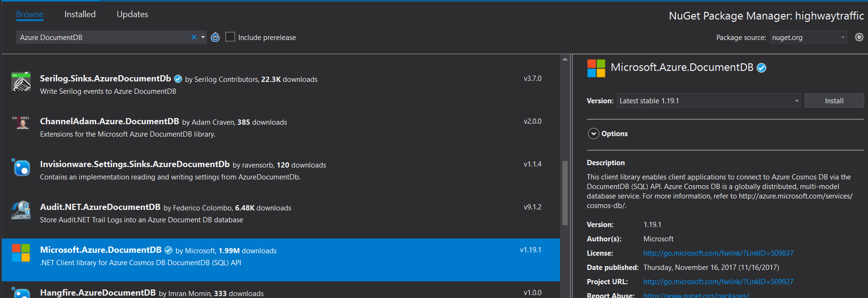Click the Microsoft logo in selected list row

pyautogui.click(x=21, y=253)
